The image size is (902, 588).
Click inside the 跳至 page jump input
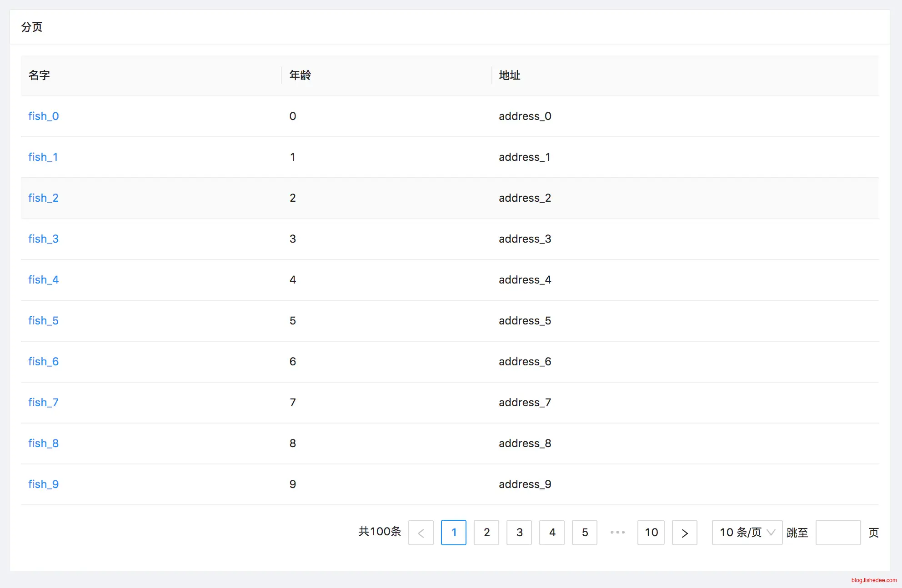click(x=838, y=533)
